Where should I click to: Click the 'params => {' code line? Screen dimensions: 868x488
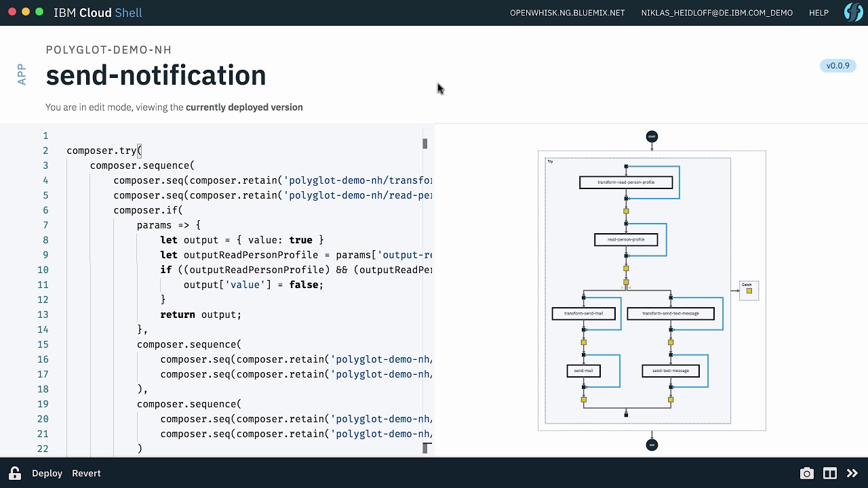tap(169, 225)
